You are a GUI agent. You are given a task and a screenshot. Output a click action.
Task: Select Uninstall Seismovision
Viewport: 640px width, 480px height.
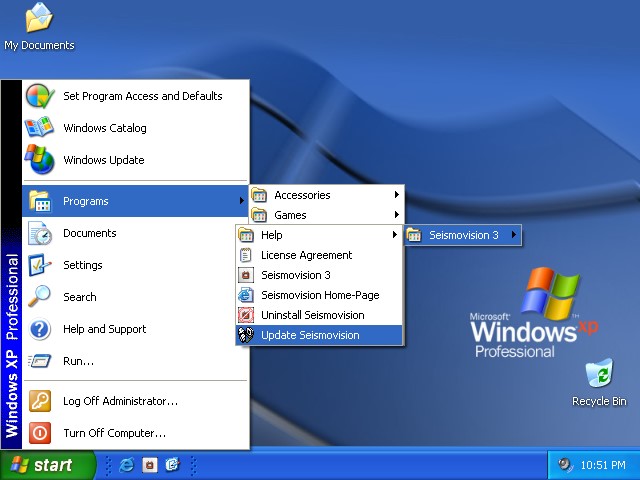tap(312, 315)
